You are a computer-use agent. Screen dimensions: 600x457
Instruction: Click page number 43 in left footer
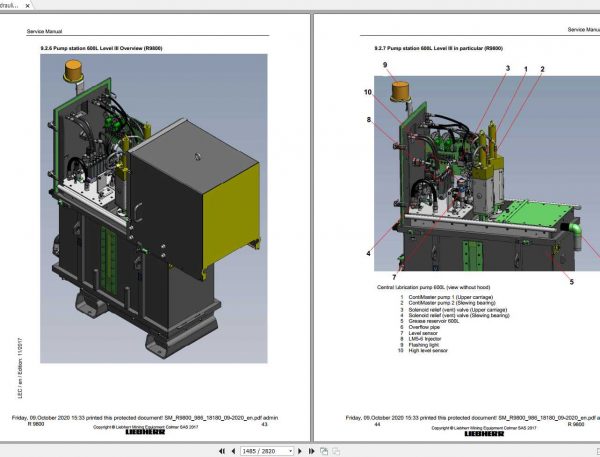264,424
